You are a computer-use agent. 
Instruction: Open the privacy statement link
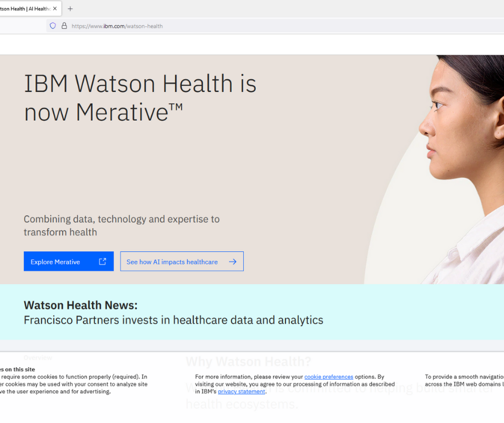pyautogui.click(x=241, y=391)
